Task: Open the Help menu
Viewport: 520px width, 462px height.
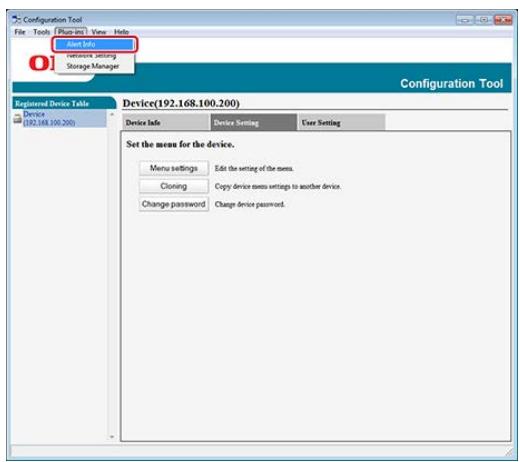Action: [x=121, y=32]
